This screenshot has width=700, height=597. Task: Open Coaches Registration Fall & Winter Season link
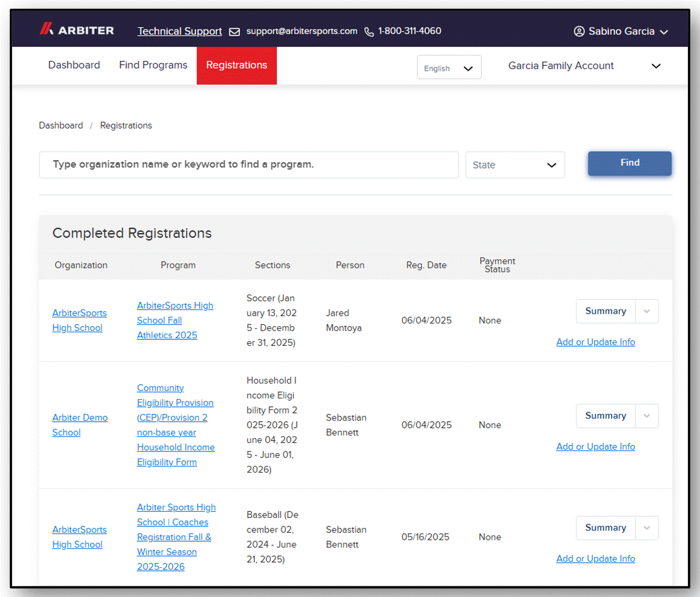pos(176,537)
